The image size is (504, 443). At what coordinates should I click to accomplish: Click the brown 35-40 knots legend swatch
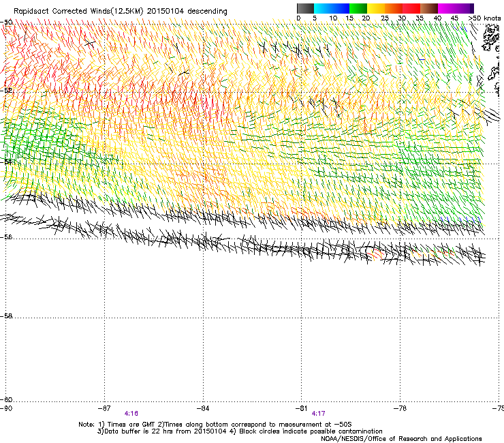point(429,8)
